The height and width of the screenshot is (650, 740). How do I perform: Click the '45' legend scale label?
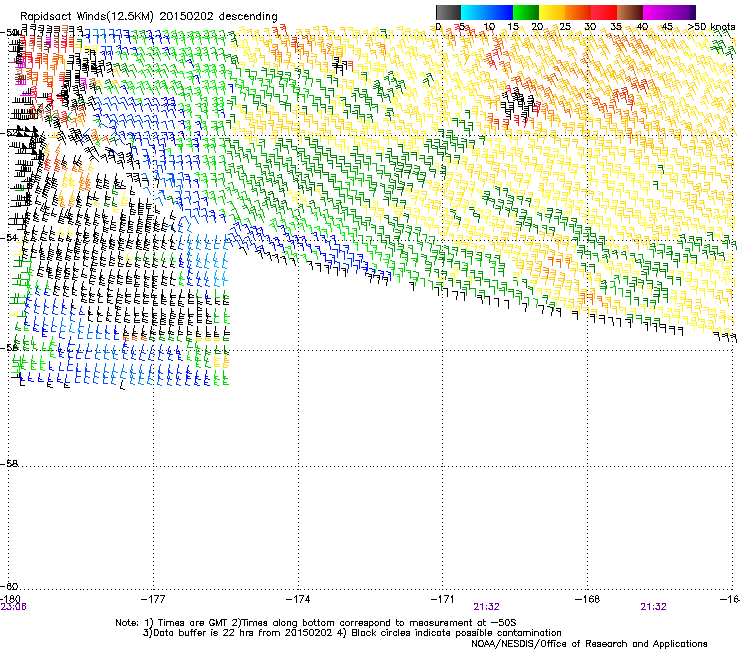[667, 27]
